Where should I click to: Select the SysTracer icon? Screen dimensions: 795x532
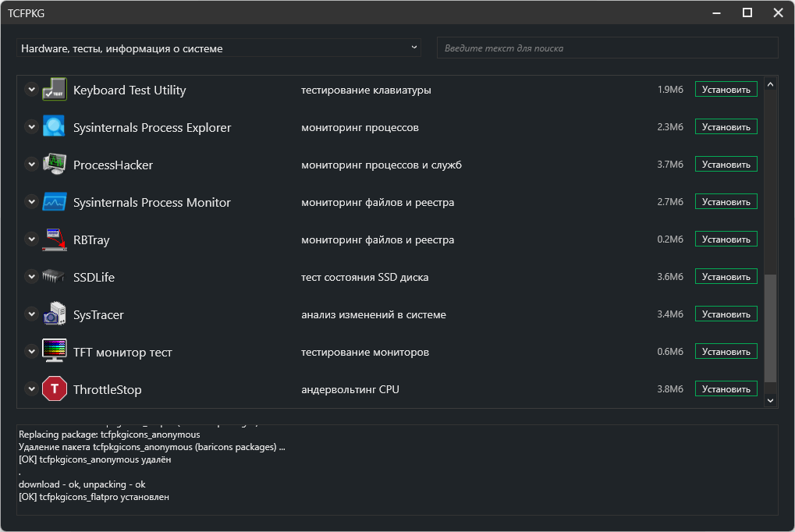(x=54, y=314)
